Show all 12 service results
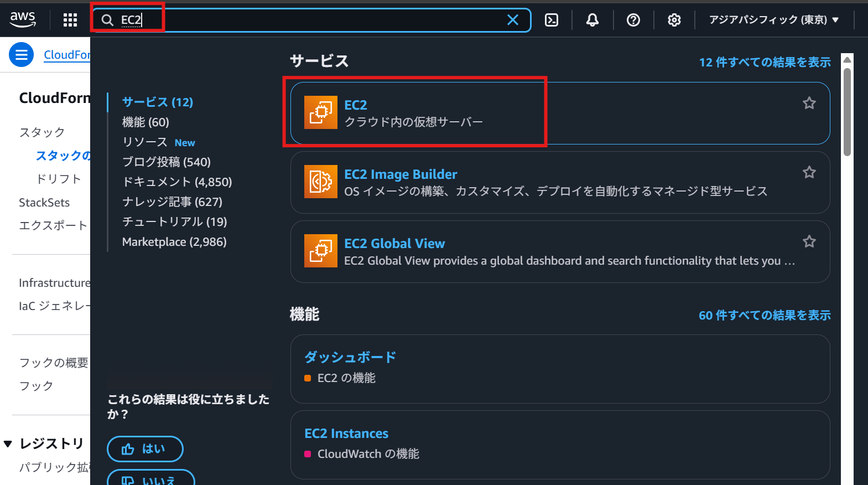Image resolution: width=868 pixels, height=485 pixels. coord(765,62)
